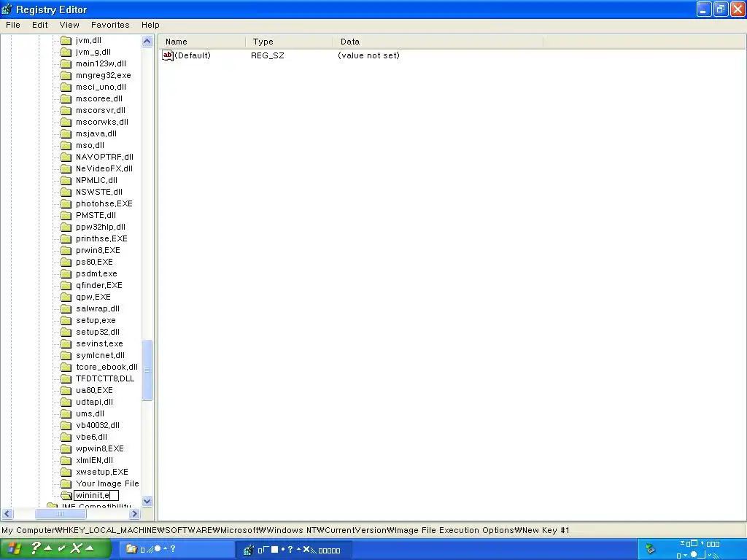This screenshot has width=747, height=560.
Task: Click the folder icon for msci_uno.dll
Action: pyautogui.click(x=66, y=87)
